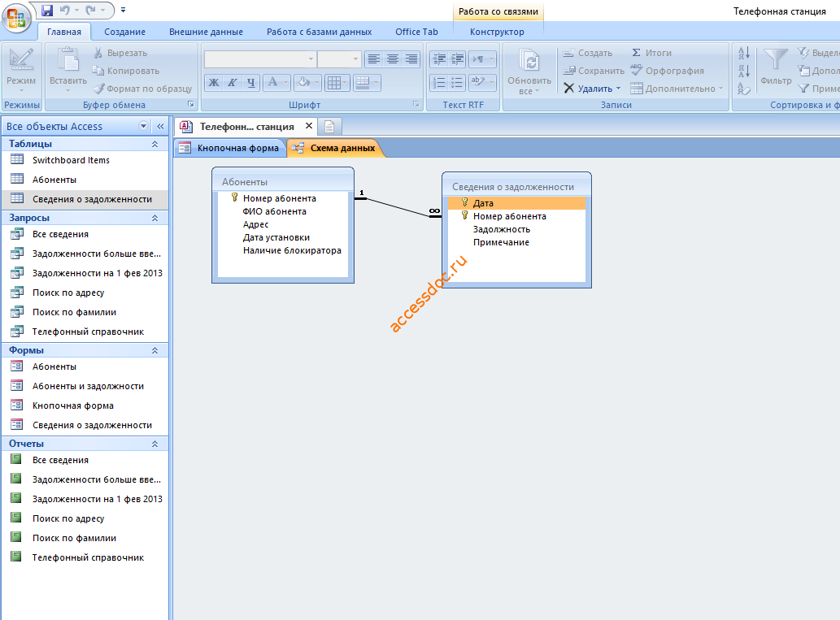
Task: Close the Телефонн... станция tab
Action: (x=308, y=126)
